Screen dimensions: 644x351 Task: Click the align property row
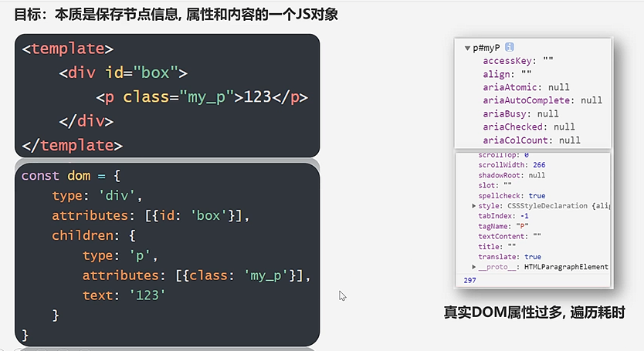coord(507,74)
